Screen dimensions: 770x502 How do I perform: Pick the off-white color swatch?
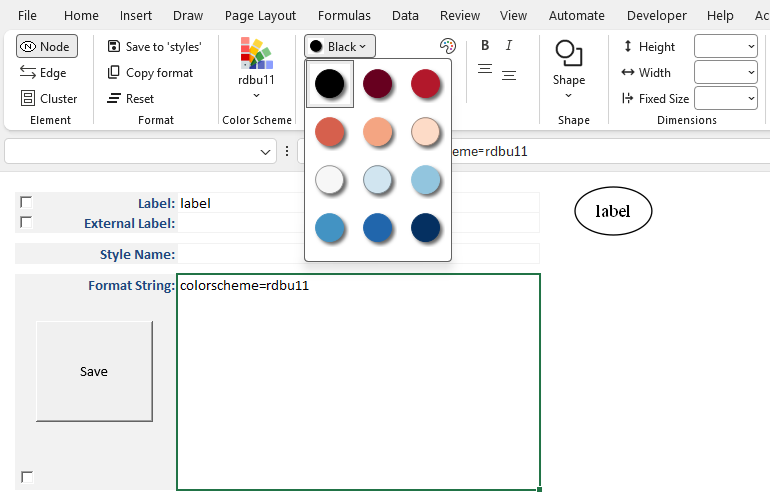pyautogui.click(x=330, y=180)
